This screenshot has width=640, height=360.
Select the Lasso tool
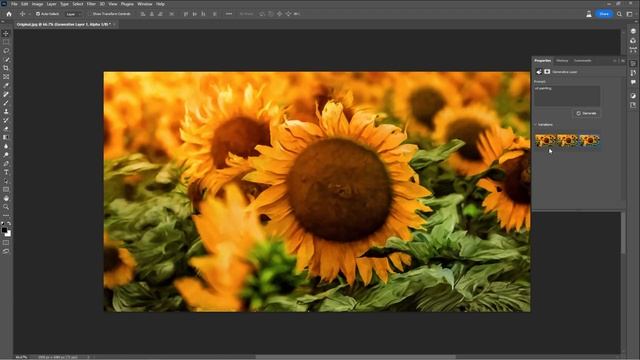pos(6,51)
